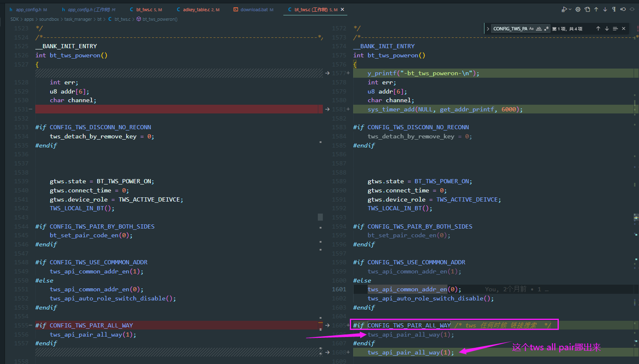Click SDK in the breadcrumb path
The width and height of the screenshot is (639, 364).
point(15,19)
